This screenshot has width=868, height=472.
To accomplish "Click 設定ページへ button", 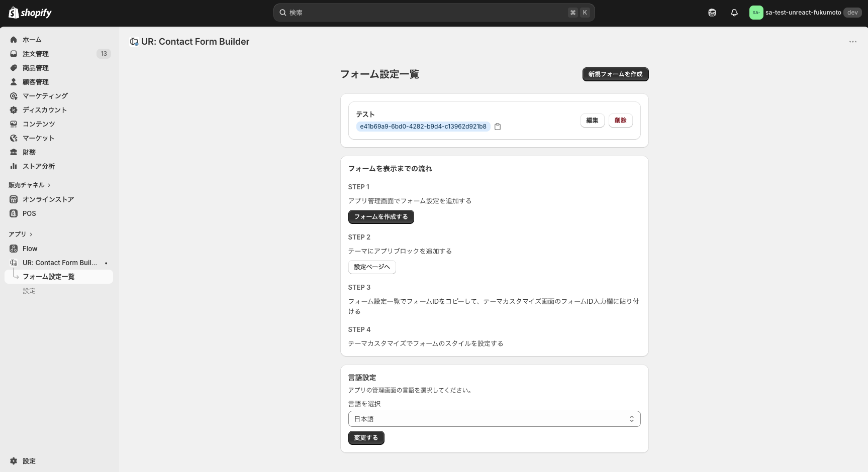I will [x=372, y=267].
